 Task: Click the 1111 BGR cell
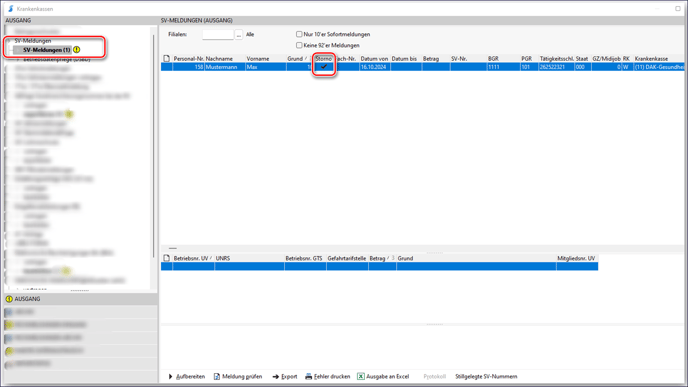tap(503, 67)
